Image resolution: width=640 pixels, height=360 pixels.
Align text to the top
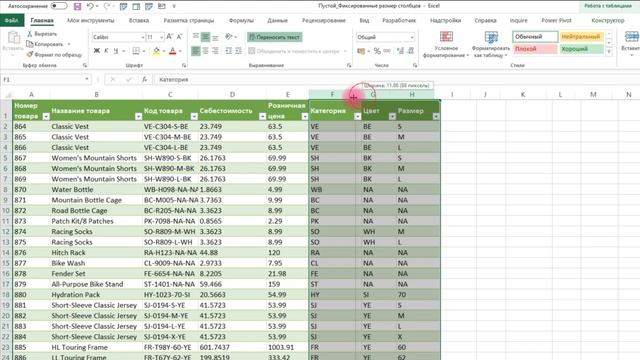coord(196,37)
